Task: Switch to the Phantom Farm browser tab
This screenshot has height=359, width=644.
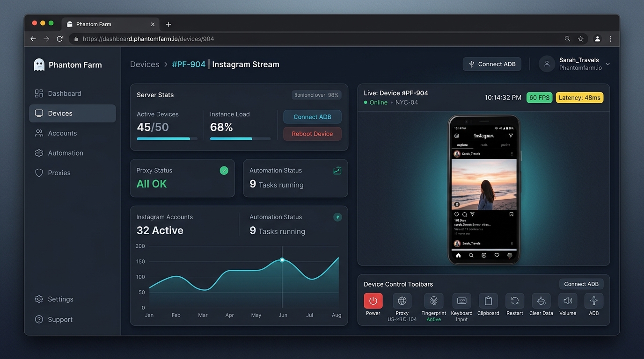Action: pyautogui.click(x=110, y=24)
